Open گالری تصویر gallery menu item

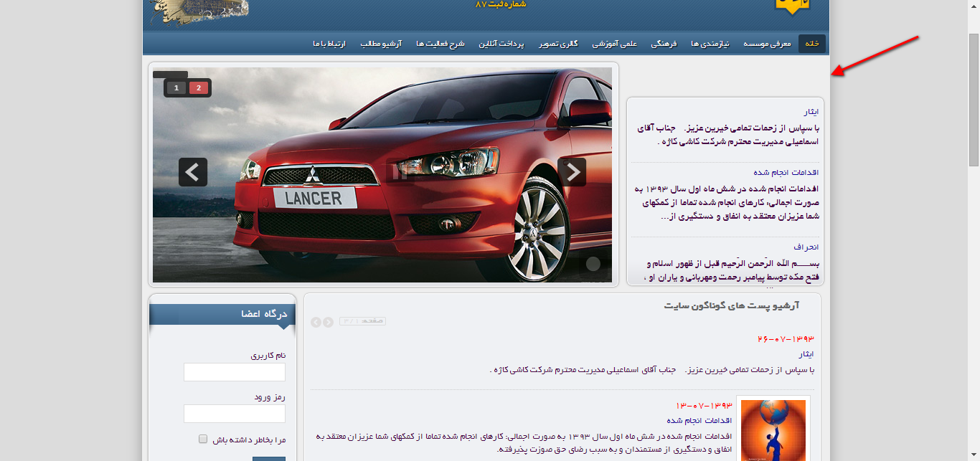tap(559, 44)
